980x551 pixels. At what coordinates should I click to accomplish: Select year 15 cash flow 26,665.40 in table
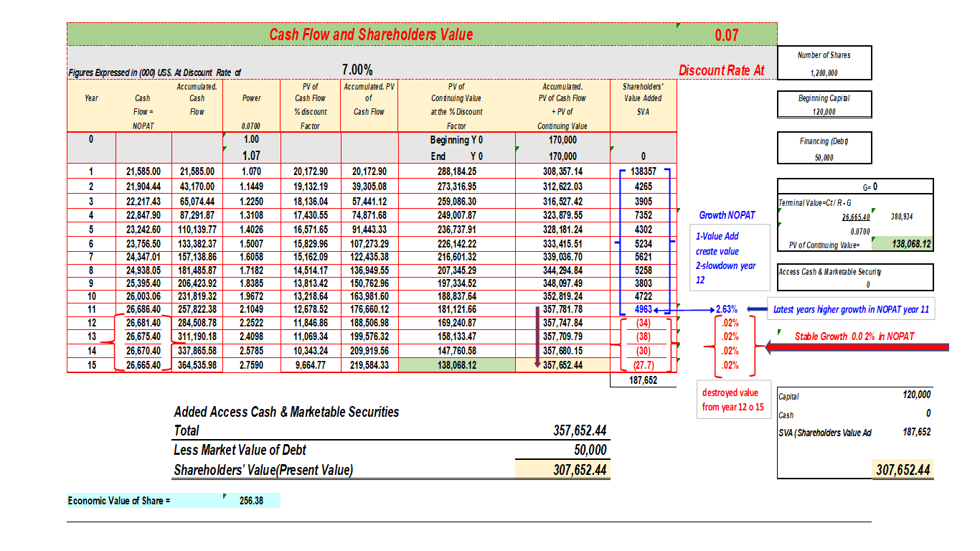tap(143, 365)
